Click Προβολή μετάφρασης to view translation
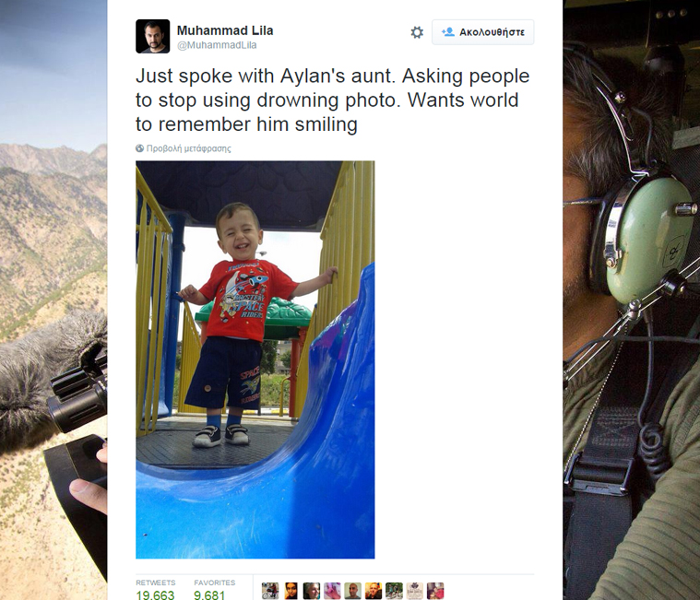This screenshot has height=600, width=700. (188, 148)
